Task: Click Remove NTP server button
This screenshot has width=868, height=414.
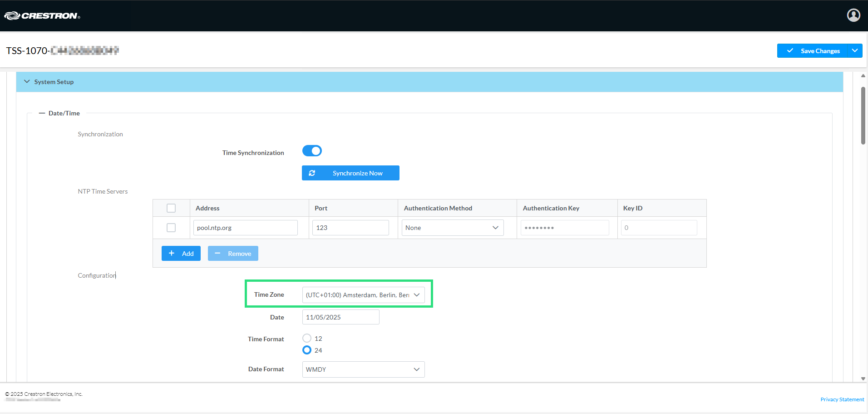Action: tap(233, 254)
